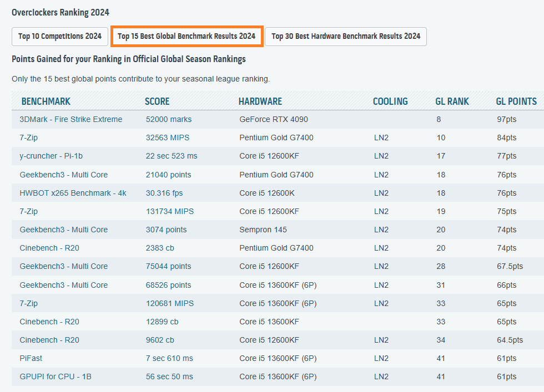Screen dimensions: 544x392
Task: Click the 67.5pts value
Action: [x=510, y=267]
